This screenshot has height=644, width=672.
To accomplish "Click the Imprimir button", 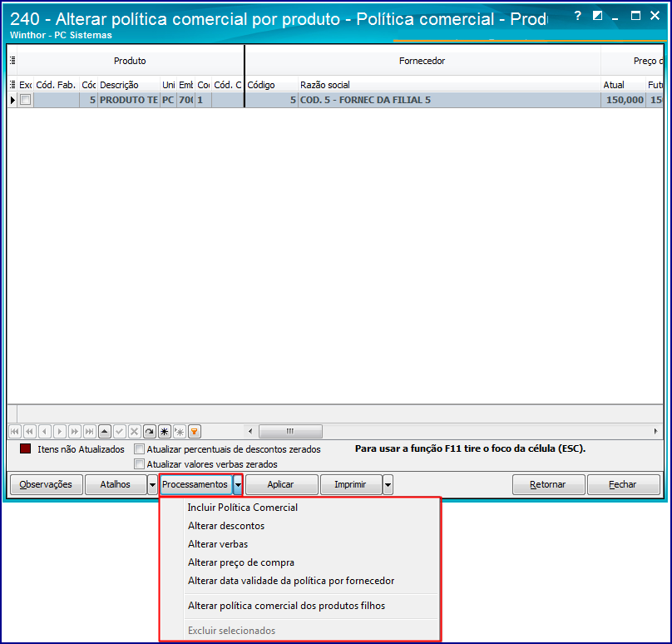I will (351, 484).
